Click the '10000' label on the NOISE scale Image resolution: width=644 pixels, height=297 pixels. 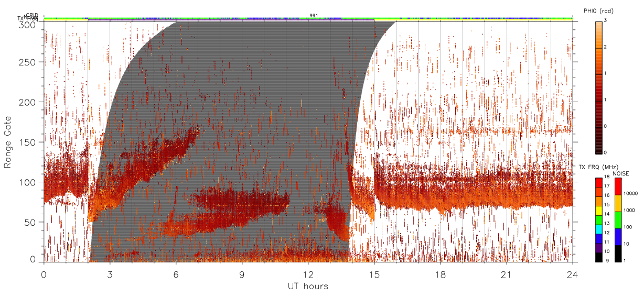tap(630, 193)
